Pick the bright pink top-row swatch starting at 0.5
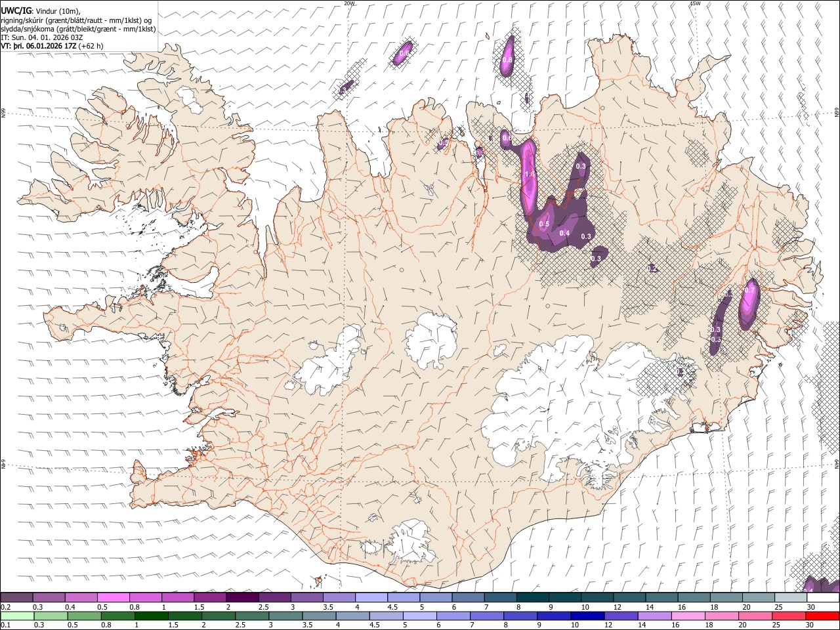Image resolution: width=840 pixels, height=630 pixels. click(x=113, y=598)
